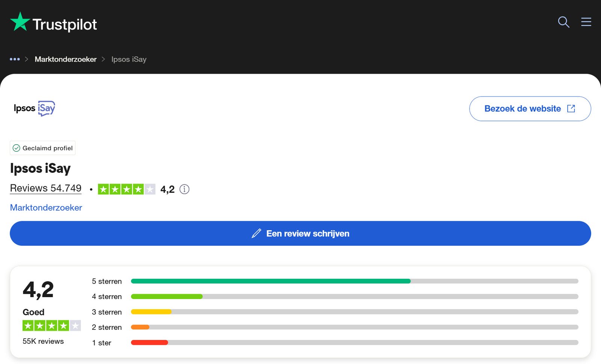Select the Ipsos iSay breadcrumb
Viewport: 601px width, 364px height.
tap(129, 59)
